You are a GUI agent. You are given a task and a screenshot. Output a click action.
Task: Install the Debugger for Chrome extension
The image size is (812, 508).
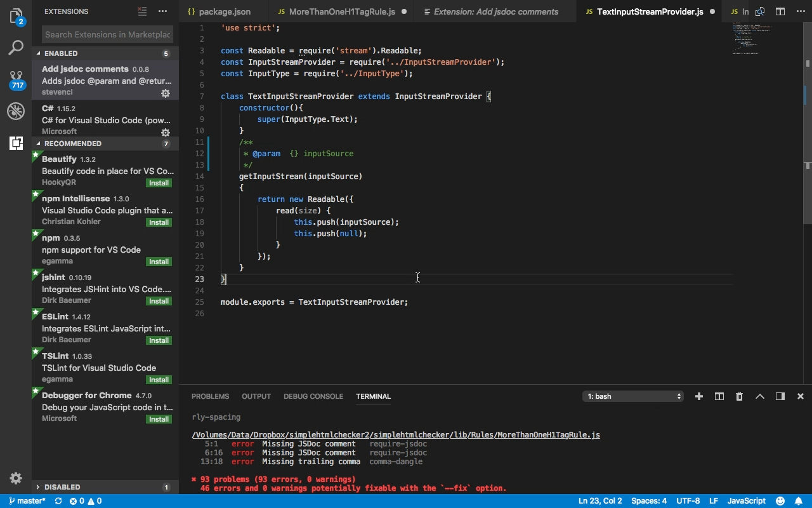159,419
